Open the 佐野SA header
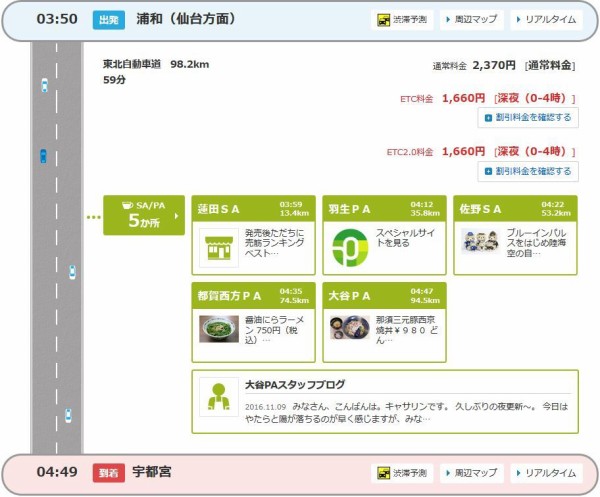600x497 pixels. click(515, 209)
